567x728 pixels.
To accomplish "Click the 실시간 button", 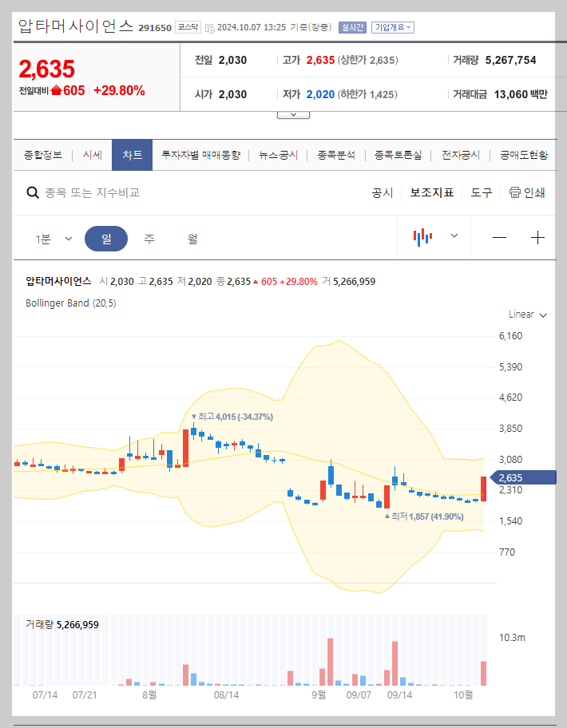I will click(352, 26).
